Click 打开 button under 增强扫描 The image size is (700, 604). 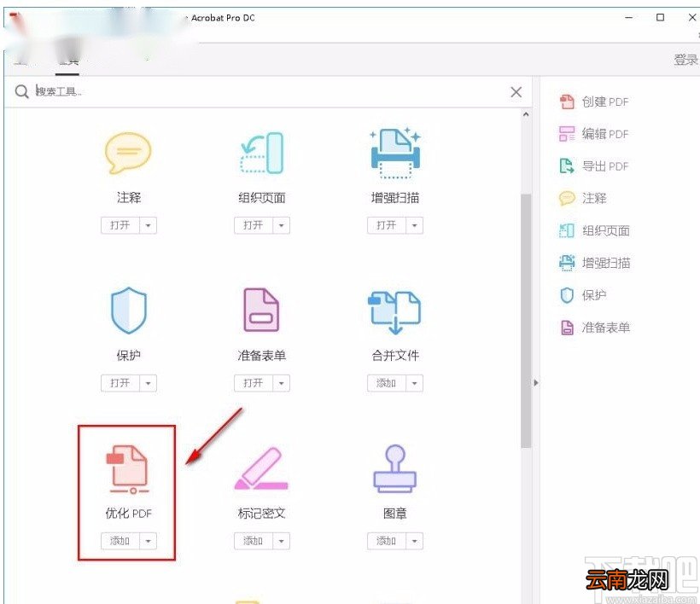click(x=386, y=225)
